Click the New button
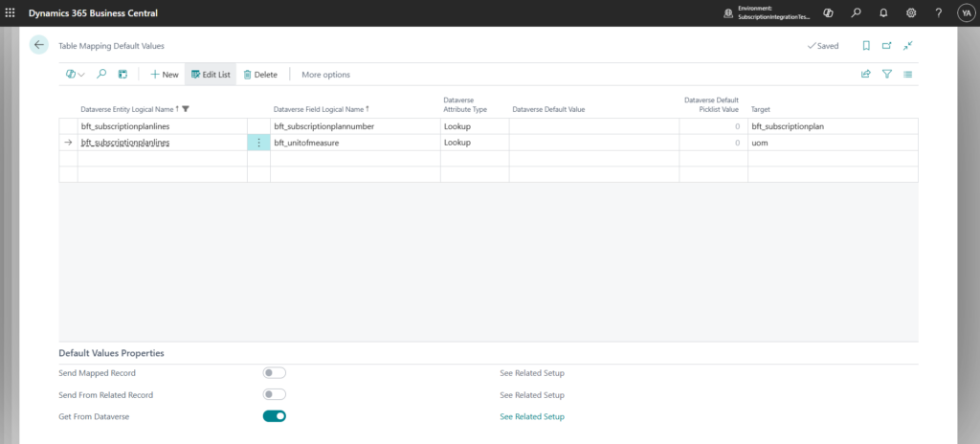The height and width of the screenshot is (444, 980). (x=164, y=74)
